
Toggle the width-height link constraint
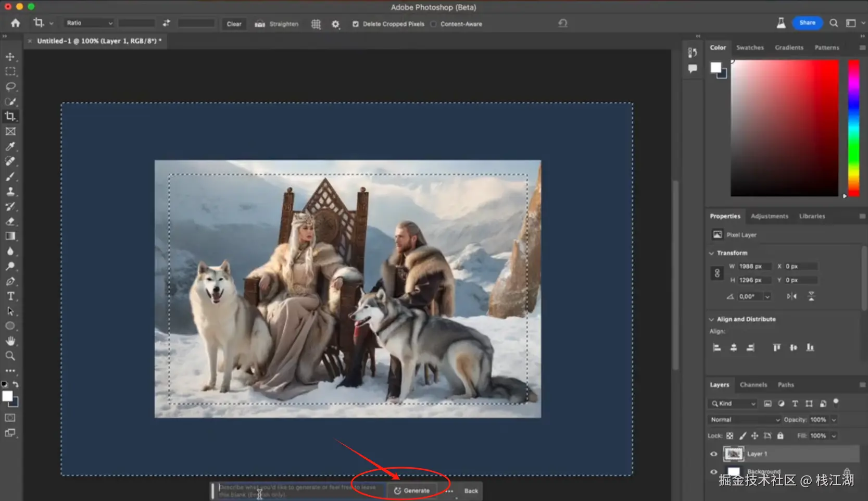pyautogui.click(x=717, y=273)
